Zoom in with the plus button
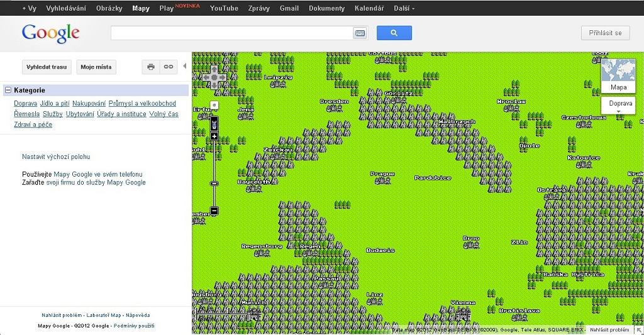 (214, 136)
